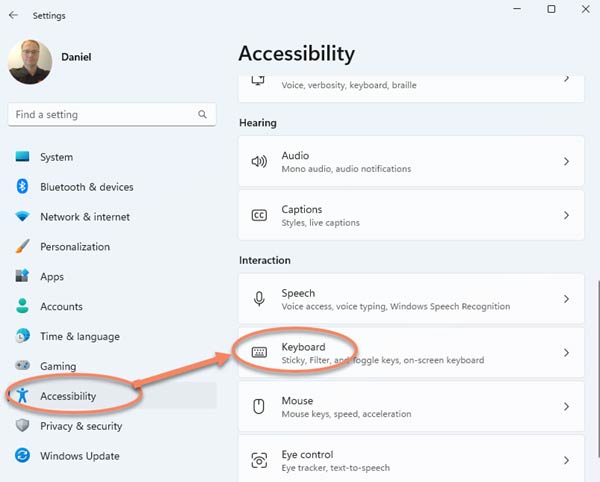The height and width of the screenshot is (482, 600).
Task: Click the Audio speaker icon
Action: tap(259, 161)
